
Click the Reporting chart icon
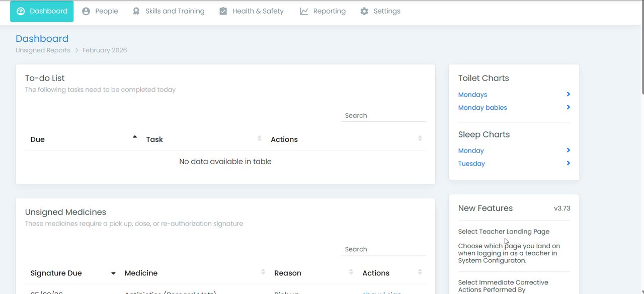[x=304, y=11]
